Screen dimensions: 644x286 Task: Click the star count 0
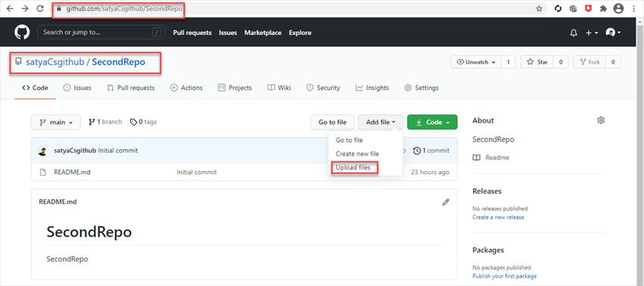[x=561, y=62]
